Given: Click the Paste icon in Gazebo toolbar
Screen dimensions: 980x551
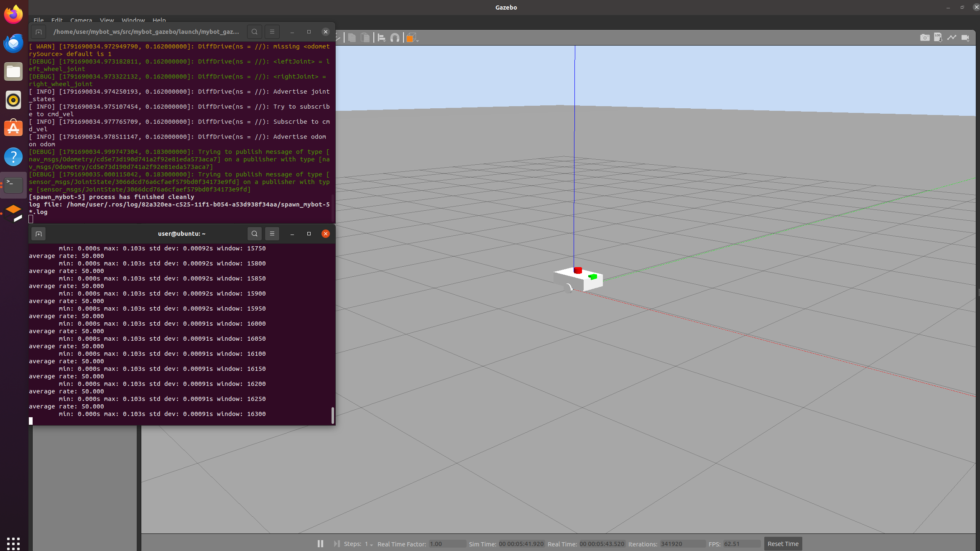Looking at the screenshot, I should click(x=365, y=38).
